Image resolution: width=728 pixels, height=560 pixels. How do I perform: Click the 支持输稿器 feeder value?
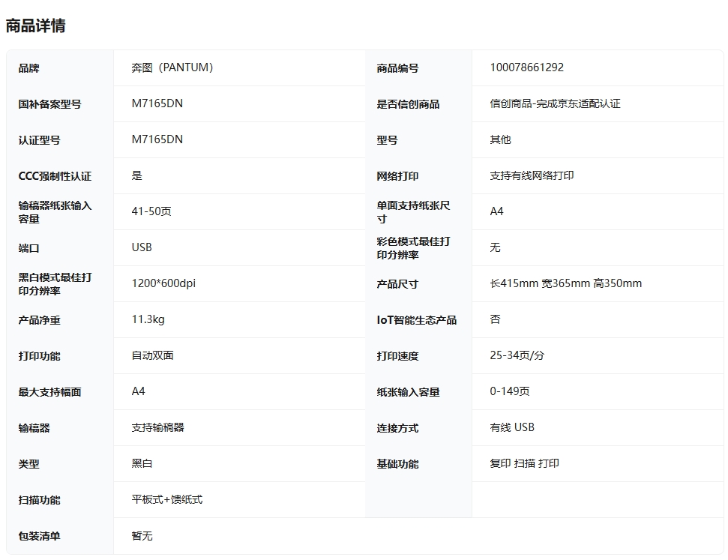tap(157, 427)
